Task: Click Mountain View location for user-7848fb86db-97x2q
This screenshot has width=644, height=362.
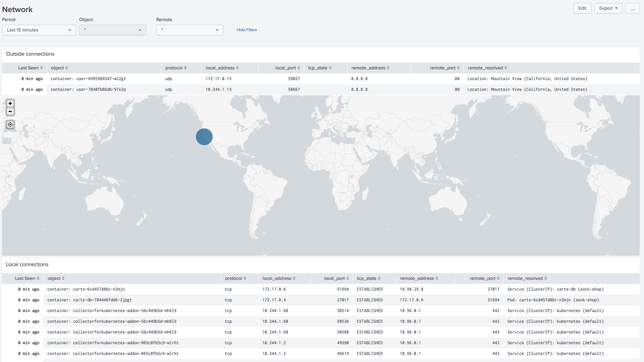Action: pos(527,89)
